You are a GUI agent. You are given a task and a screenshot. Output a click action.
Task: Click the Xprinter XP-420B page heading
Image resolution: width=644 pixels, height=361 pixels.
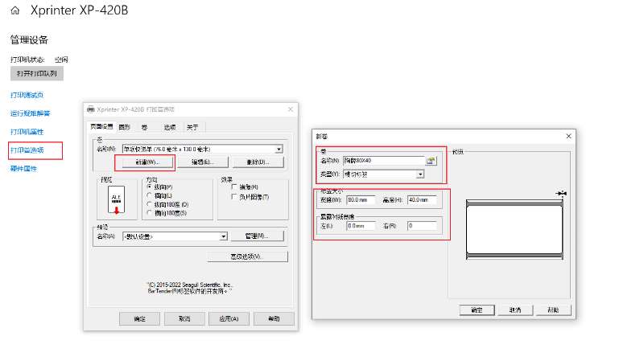(79, 10)
